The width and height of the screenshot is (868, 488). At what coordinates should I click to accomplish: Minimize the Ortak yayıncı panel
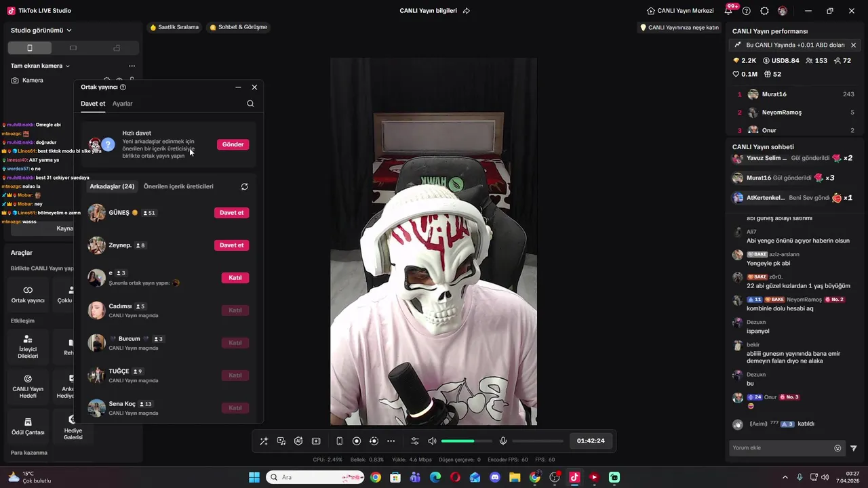pos(238,87)
